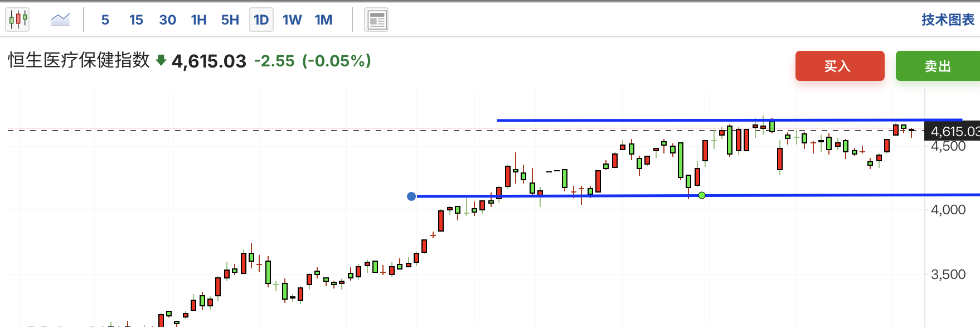
Task: Click the -2.55 (-0.05%) change text
Action: tap(313, 61)
